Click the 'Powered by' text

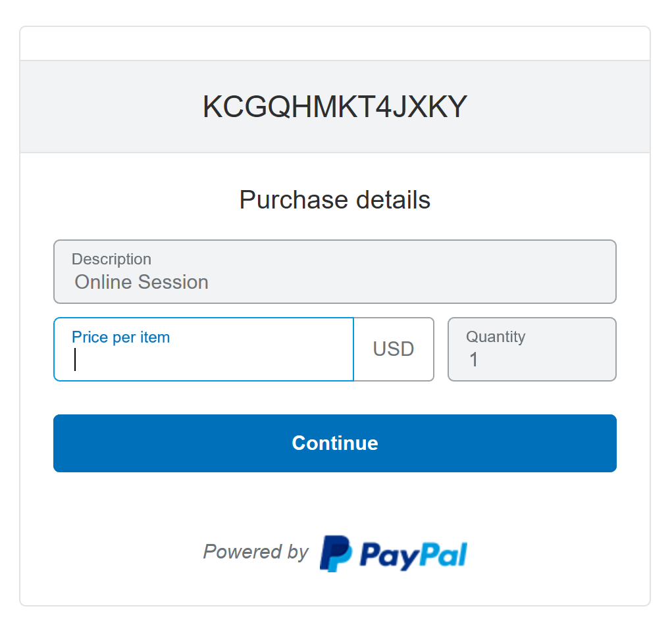[255, 553]
